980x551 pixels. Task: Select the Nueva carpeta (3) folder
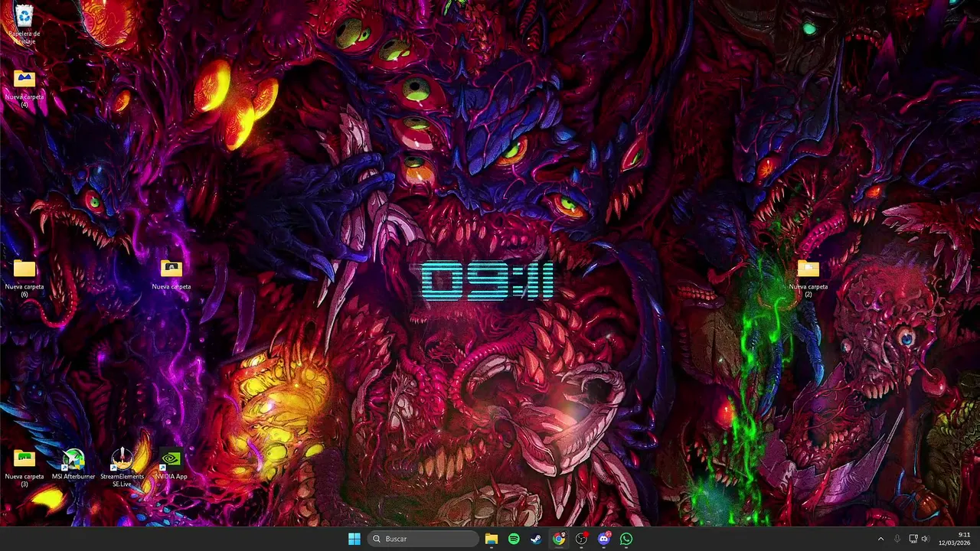click(x=24, y=467)
